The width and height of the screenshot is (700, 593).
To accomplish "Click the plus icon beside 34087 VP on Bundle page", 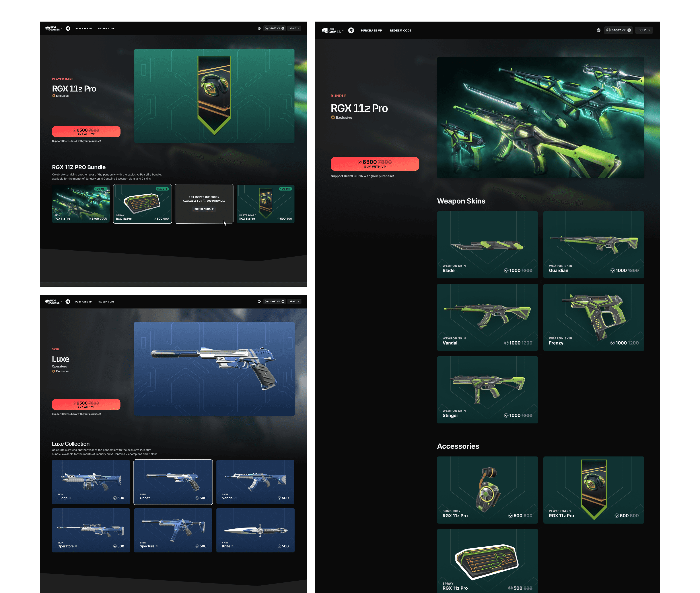I will 629,30.
